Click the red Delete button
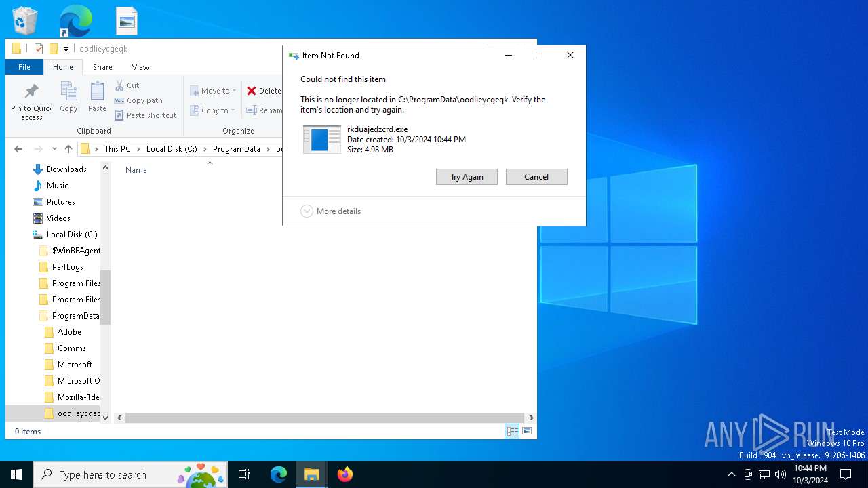This screenshot has height=488, width=868. pos(264,91)
